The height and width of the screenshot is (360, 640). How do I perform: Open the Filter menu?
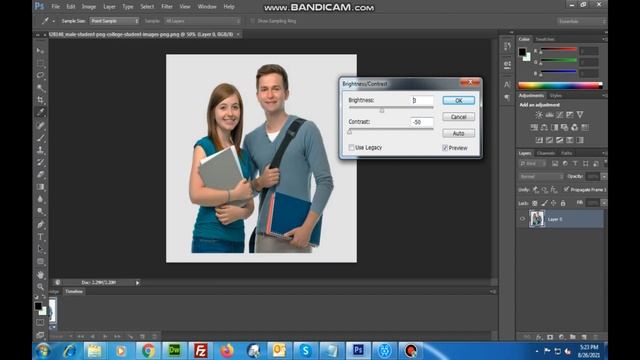tap(167, 7)
